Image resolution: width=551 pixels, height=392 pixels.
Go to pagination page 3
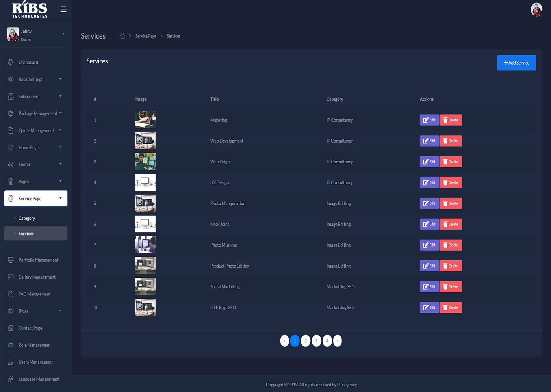click(316, 341)
